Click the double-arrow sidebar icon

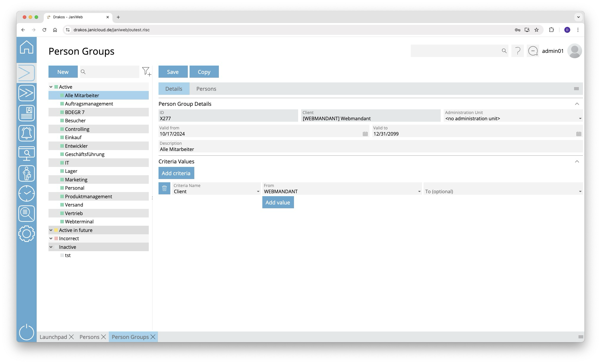[x=27, y=93]
